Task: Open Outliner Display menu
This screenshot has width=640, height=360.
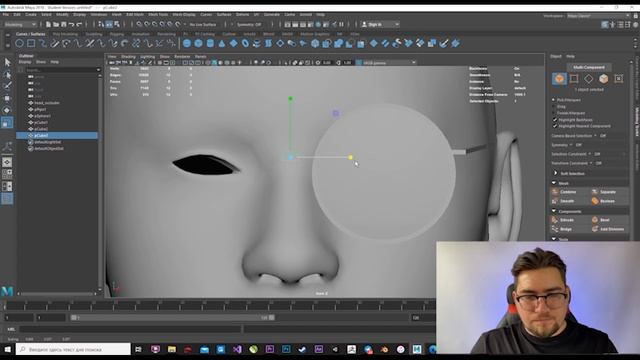Action: (x=25, y=62)
